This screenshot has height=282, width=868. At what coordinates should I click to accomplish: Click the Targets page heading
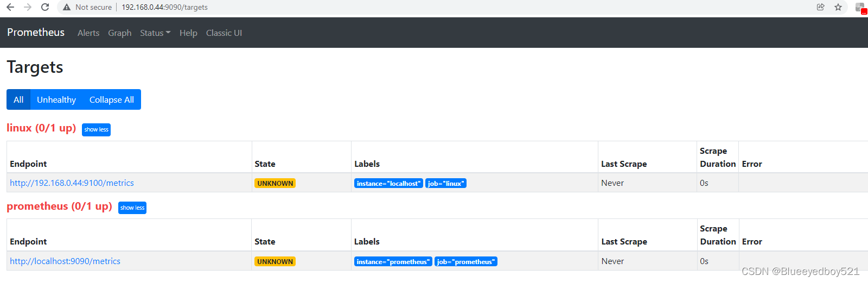pyautogui.click(x=35, y=67)
